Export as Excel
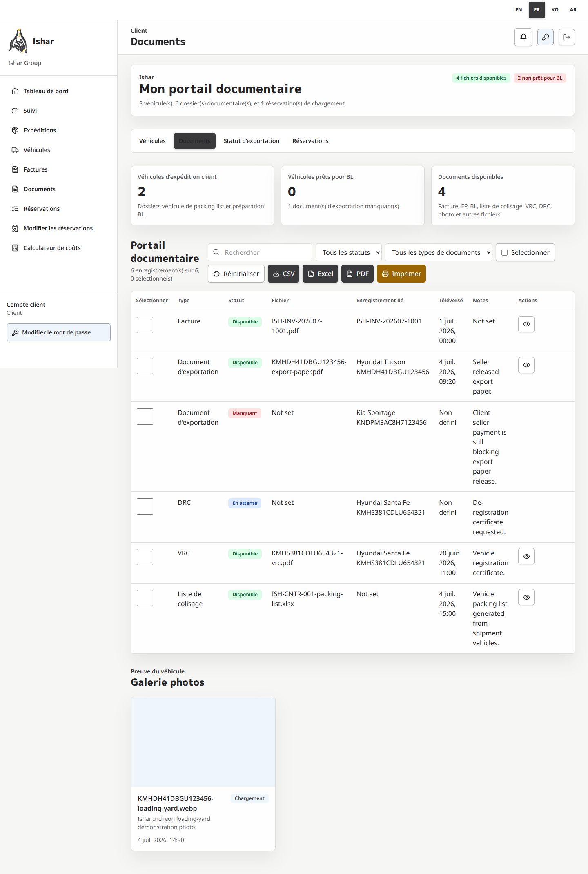The image size is (588, 874). tap(320, 274)
